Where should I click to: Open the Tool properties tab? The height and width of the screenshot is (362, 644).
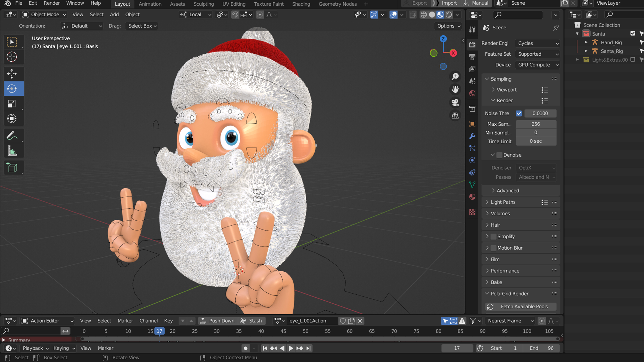(472, 30)
